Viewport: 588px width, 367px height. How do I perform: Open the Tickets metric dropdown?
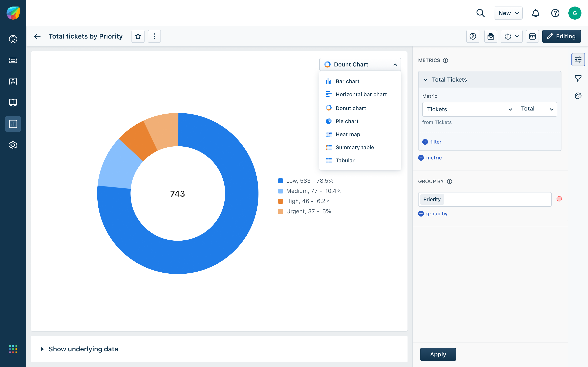tap(469, 109)
